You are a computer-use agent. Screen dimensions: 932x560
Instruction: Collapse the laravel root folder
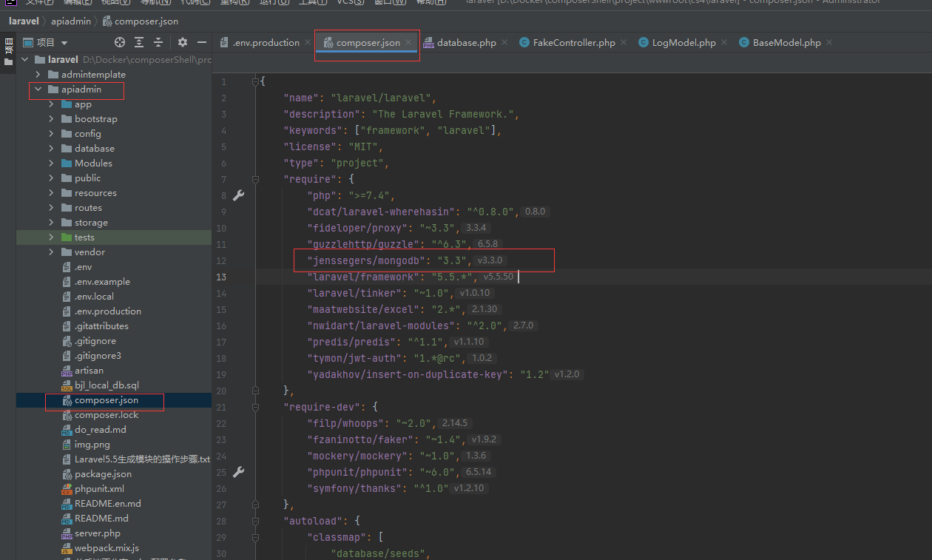click(x=24, y=59)
